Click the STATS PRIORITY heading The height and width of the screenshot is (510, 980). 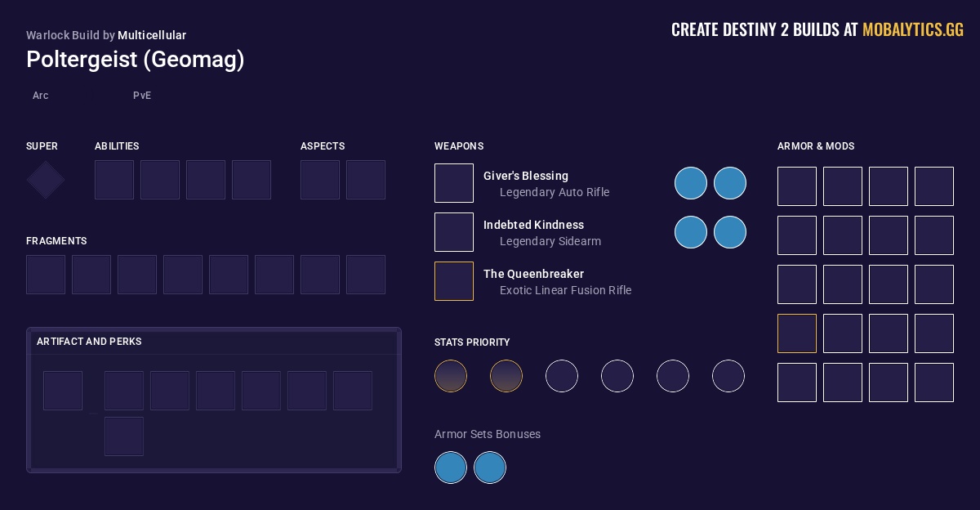(x=474, y=342)
